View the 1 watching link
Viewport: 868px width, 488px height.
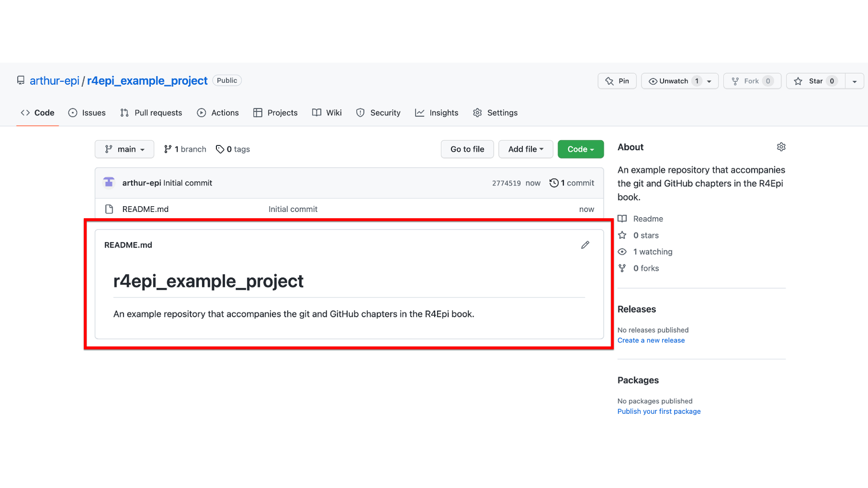[645, 251]
